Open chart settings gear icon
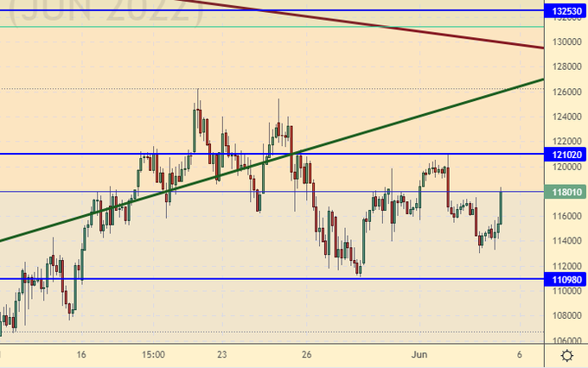The image size is (588, 368). (x=566, y=356)
